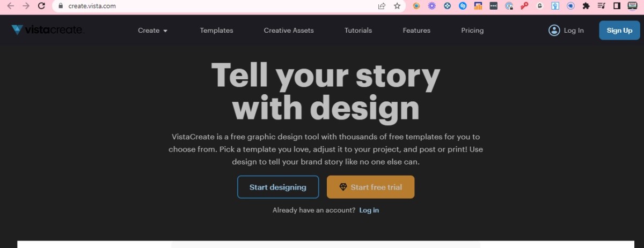Viewport: 644px width, 248px height.
Task: Click the Start designing button
Action: (278, 187)
